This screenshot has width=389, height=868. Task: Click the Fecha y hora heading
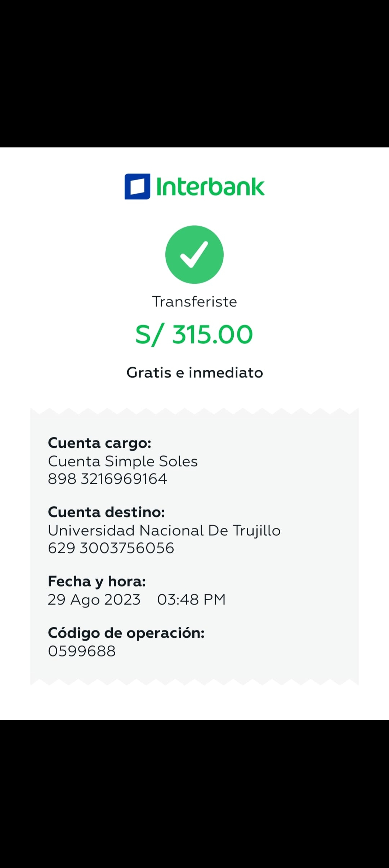click(x=97, y=581)
